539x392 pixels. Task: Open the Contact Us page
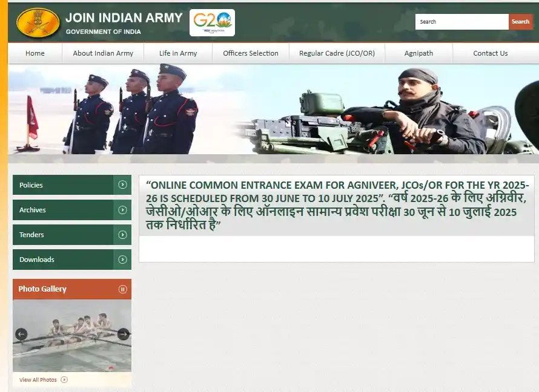(x=491, y=53)
